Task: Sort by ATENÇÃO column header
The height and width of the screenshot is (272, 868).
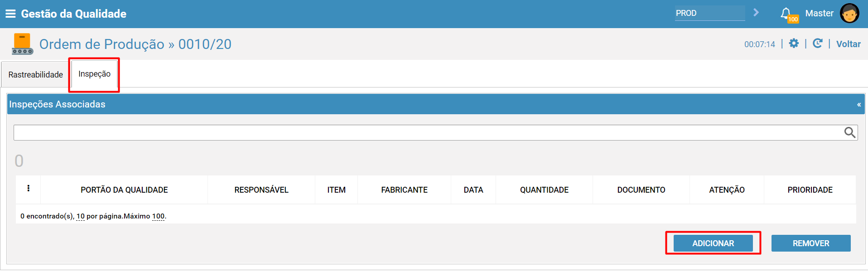Action: 727,190
